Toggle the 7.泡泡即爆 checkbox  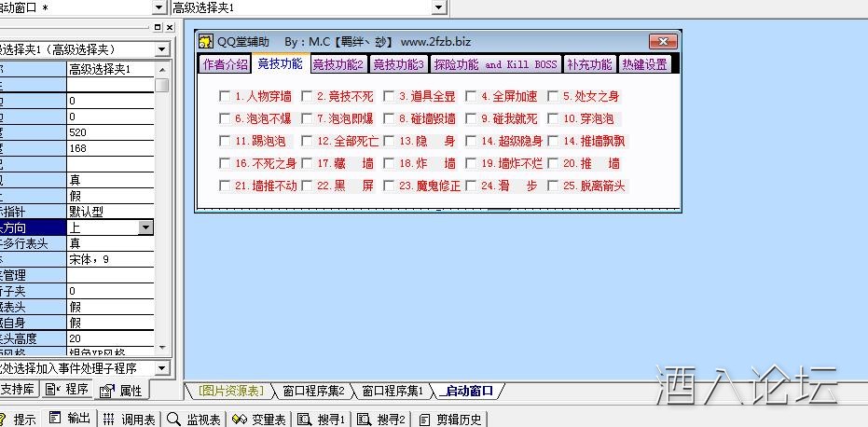pos(307,118)
